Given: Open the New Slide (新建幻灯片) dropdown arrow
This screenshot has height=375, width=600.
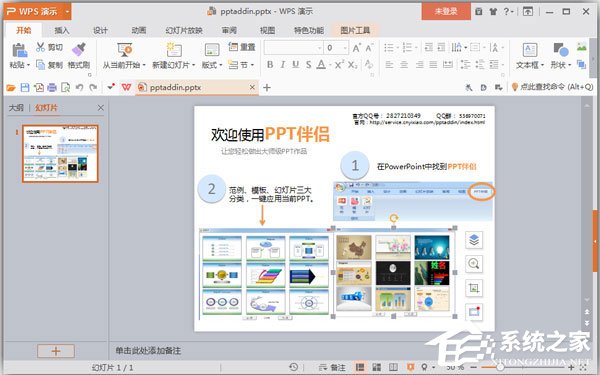Looking at the screenshot, I should point(193,65).
